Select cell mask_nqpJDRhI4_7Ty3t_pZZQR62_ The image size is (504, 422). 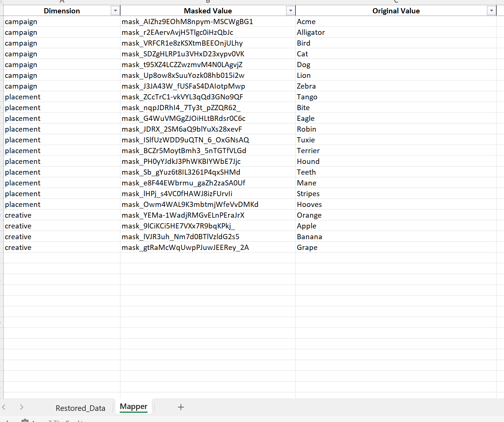pyautogui.click(x=208, y=108)
